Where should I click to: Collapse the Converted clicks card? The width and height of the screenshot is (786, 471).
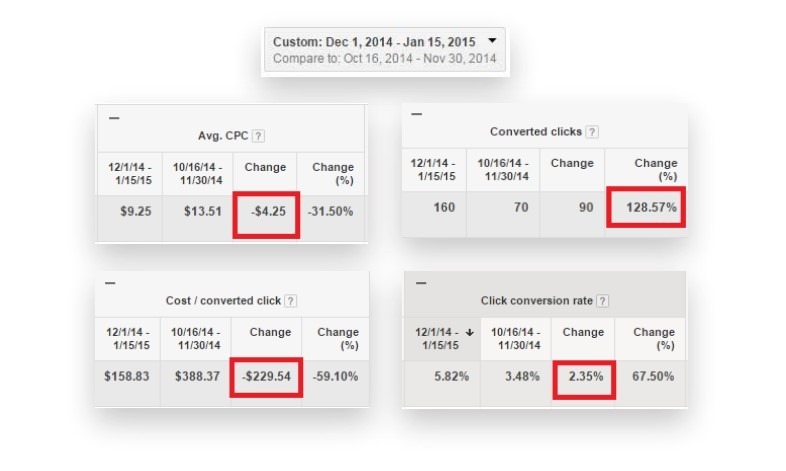coord(417,113)
